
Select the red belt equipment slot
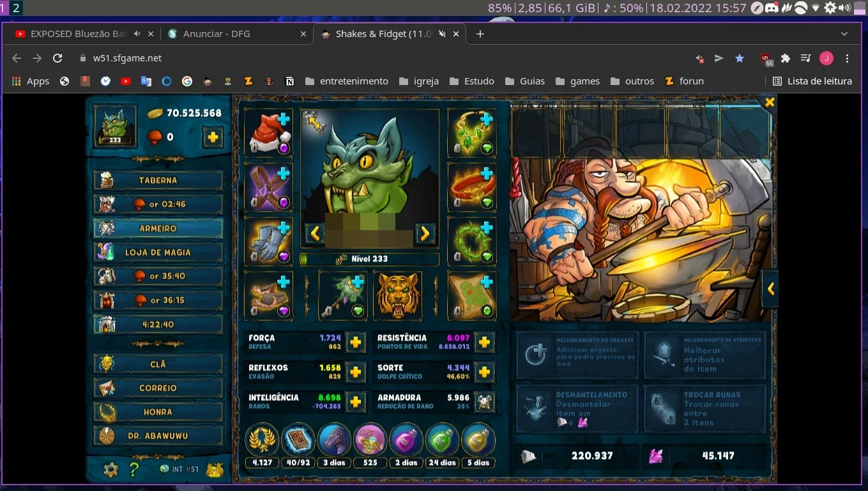click(x=471, y=187)
